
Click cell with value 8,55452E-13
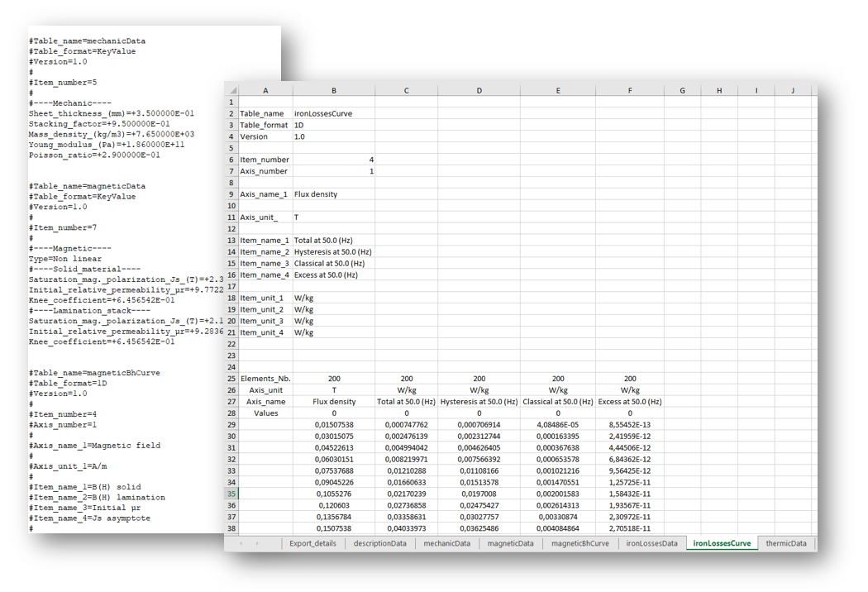[630, 425]
